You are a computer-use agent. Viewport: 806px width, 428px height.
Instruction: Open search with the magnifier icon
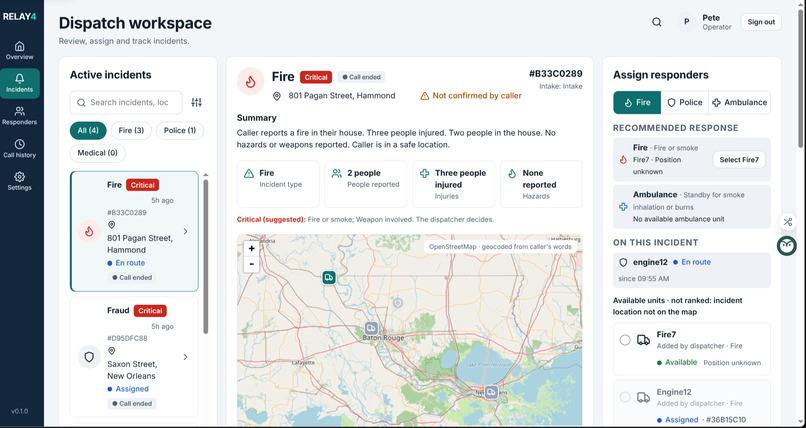[657, 22]
